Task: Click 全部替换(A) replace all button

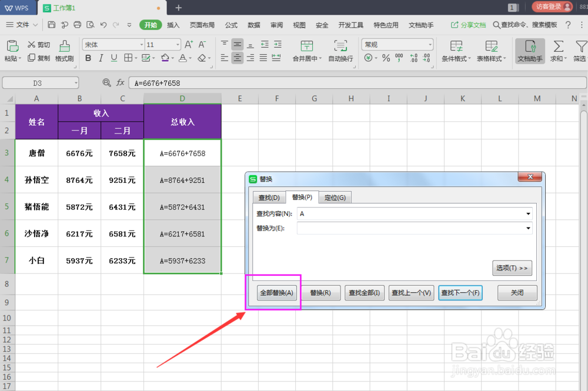Action: pyautogui.click(x=277, y=293)
